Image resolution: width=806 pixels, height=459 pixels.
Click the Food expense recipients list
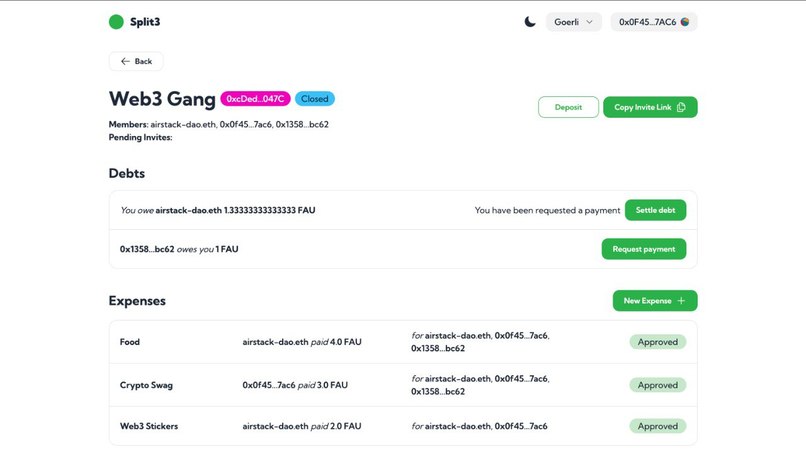[480, 342]
